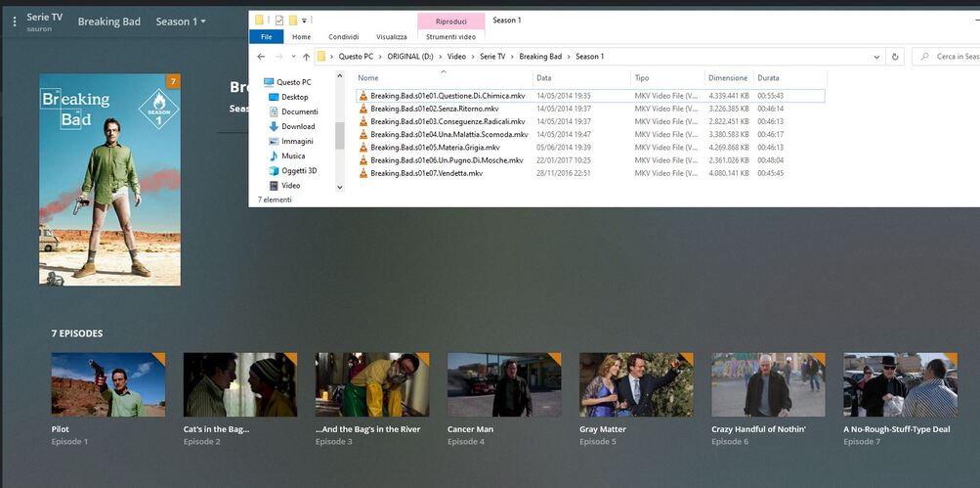Open the Plex three-dots menu beside Serie TV

point(14,22)
